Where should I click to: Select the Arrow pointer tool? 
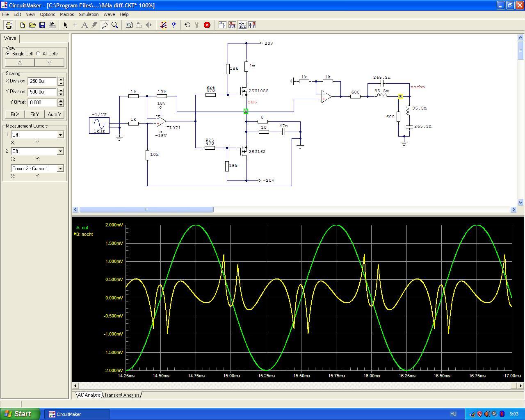(65, 25)
